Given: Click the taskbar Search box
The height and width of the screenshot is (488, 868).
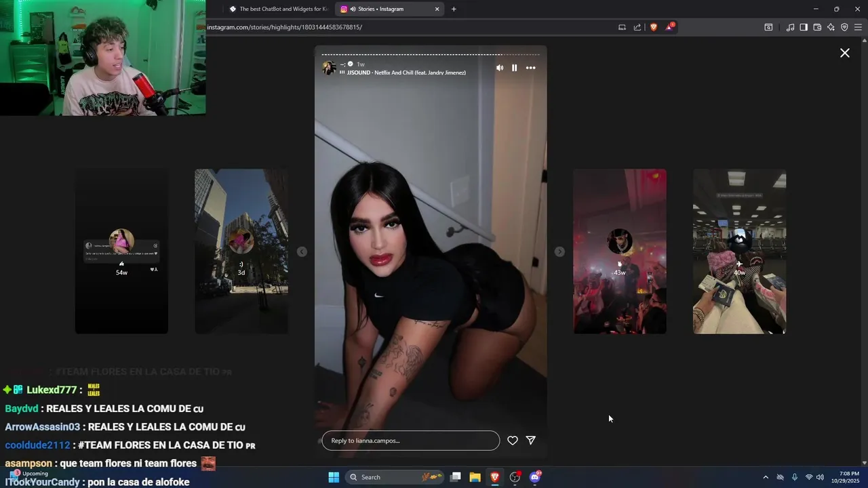Looking at the screenshot, I should 395,477.
